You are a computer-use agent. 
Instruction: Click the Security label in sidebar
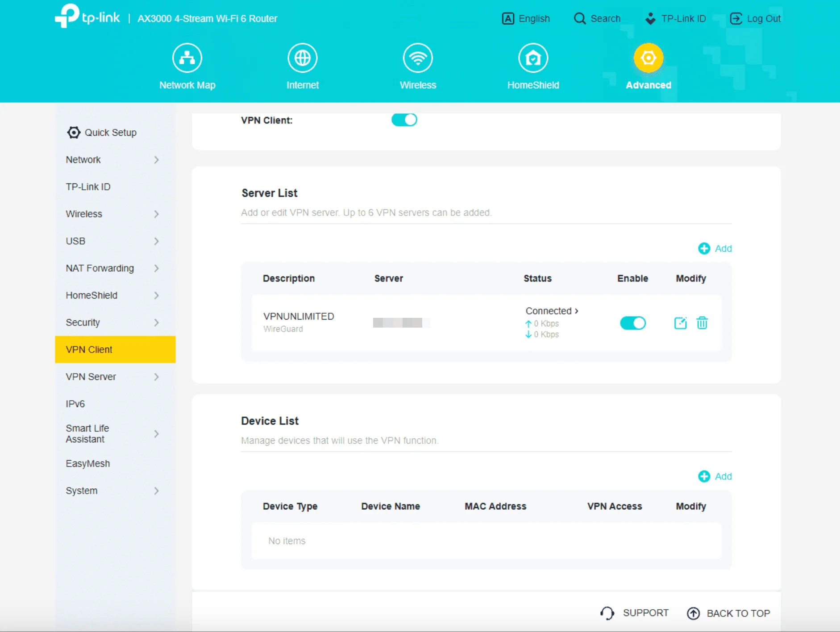coord(83,322)
